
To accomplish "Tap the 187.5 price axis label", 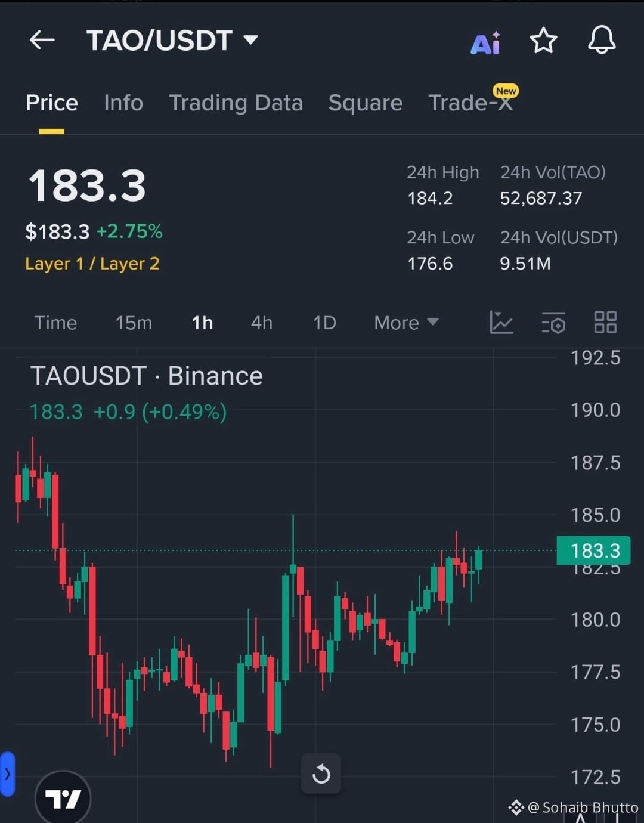I will (x=596, y=463).
